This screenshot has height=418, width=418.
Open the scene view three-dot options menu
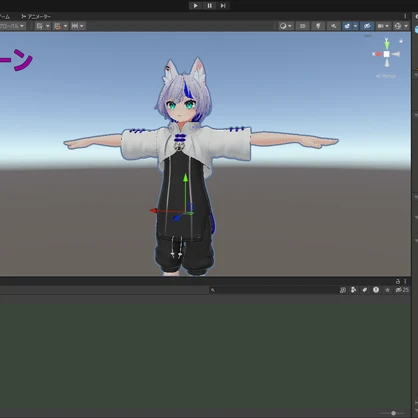[x=405, y=16]
